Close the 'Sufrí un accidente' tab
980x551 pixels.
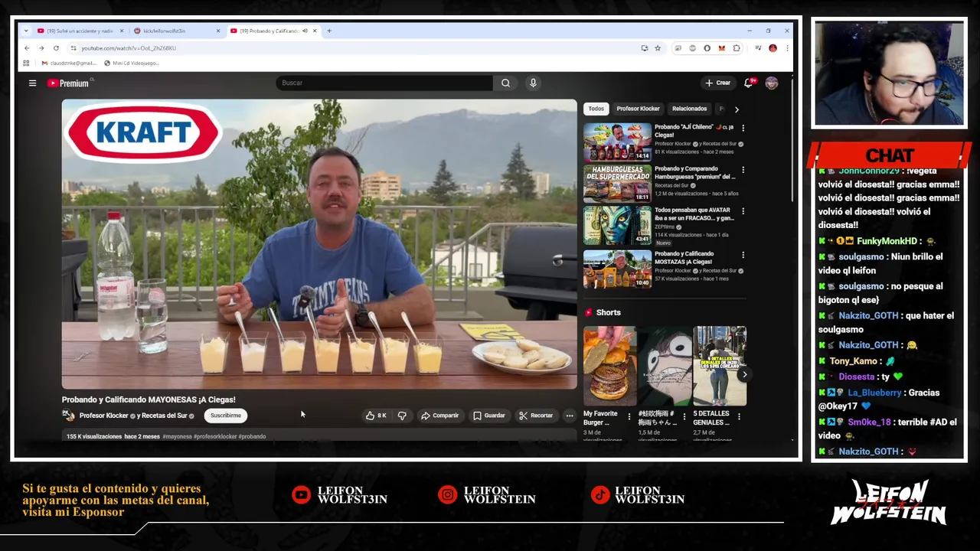(x=121, y=31)
